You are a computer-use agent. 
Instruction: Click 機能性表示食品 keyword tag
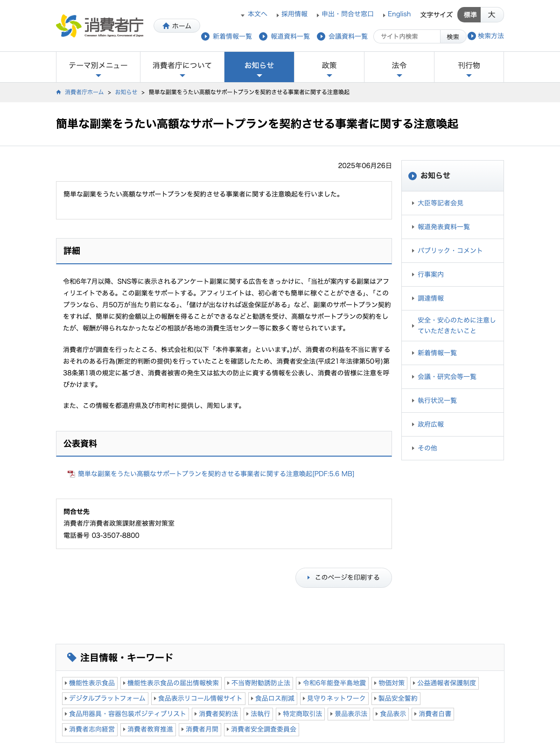90,683
